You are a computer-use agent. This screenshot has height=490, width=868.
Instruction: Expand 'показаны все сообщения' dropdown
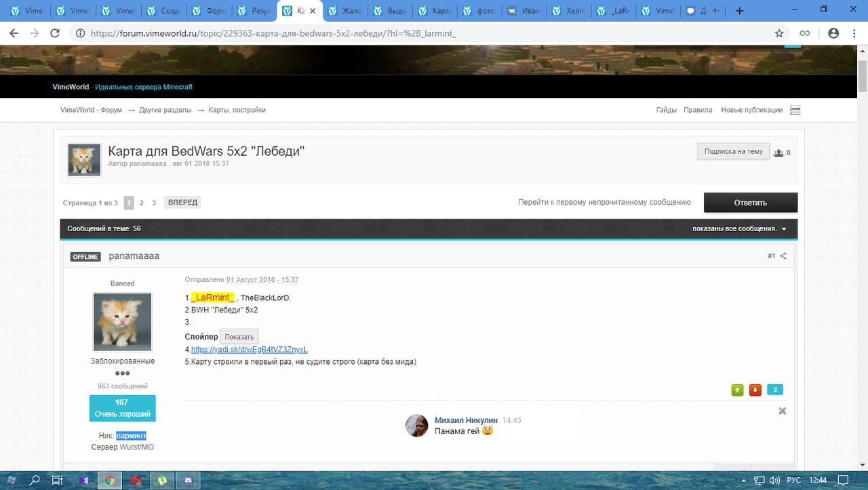point(739,228)
